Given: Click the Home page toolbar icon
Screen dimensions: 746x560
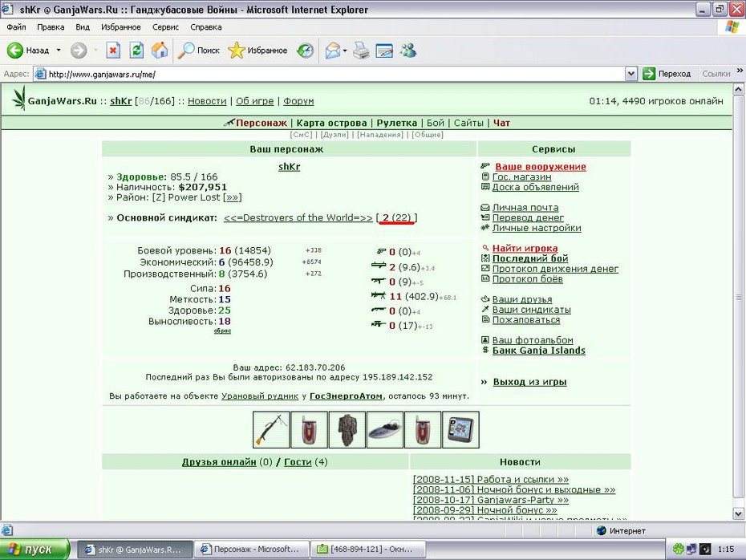Looking at the screenshot, I should pos(160,50).
